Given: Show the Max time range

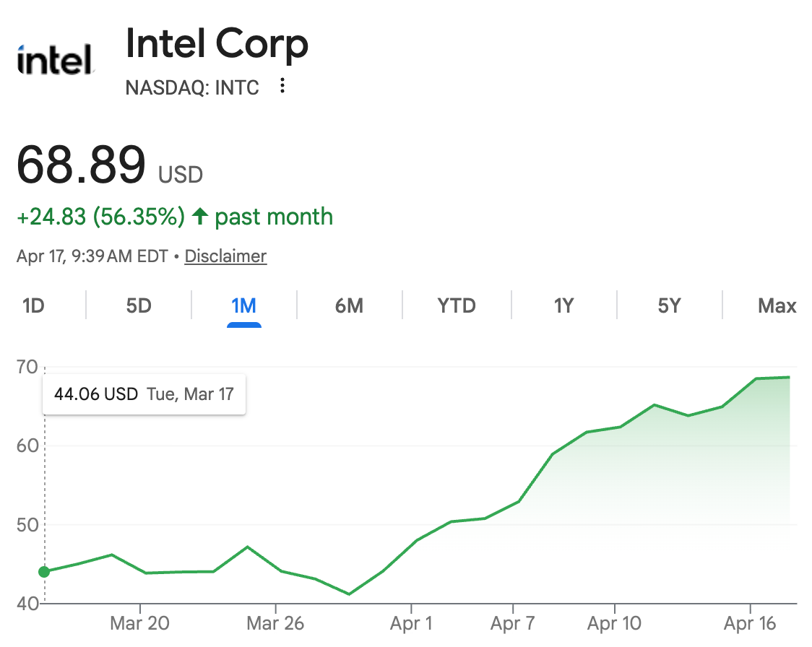Looking at the screenshot, I should coord(777,306).
